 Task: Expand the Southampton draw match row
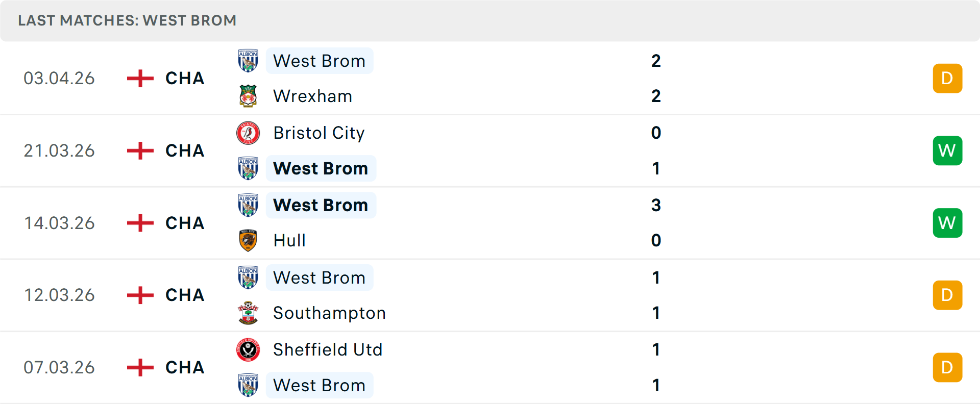pyautogui.click(x=490, y=295)
